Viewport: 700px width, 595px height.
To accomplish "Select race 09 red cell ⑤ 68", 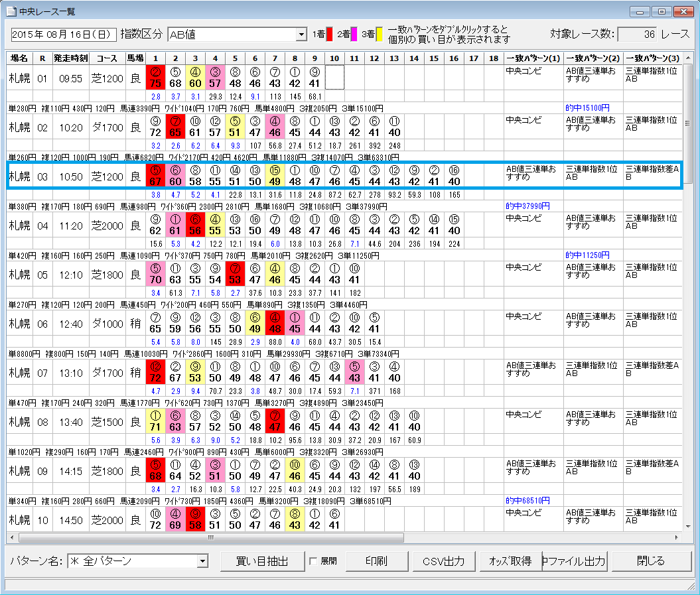I will (x=155, y=470).
